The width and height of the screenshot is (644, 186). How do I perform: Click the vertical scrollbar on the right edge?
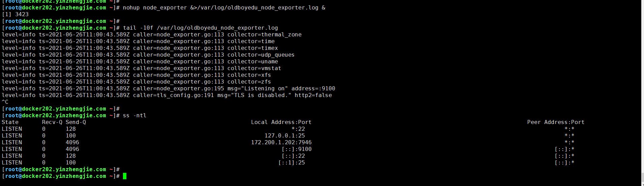[642, 93]
